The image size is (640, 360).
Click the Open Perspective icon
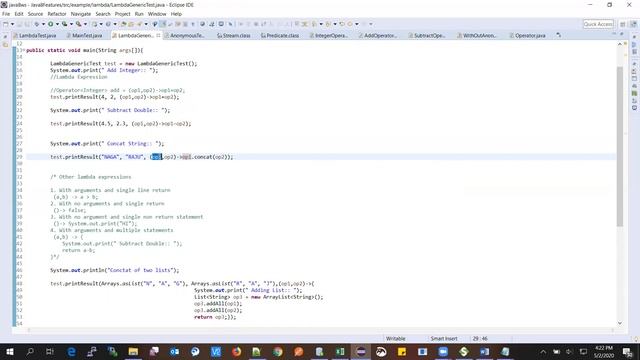coord(623,24)
